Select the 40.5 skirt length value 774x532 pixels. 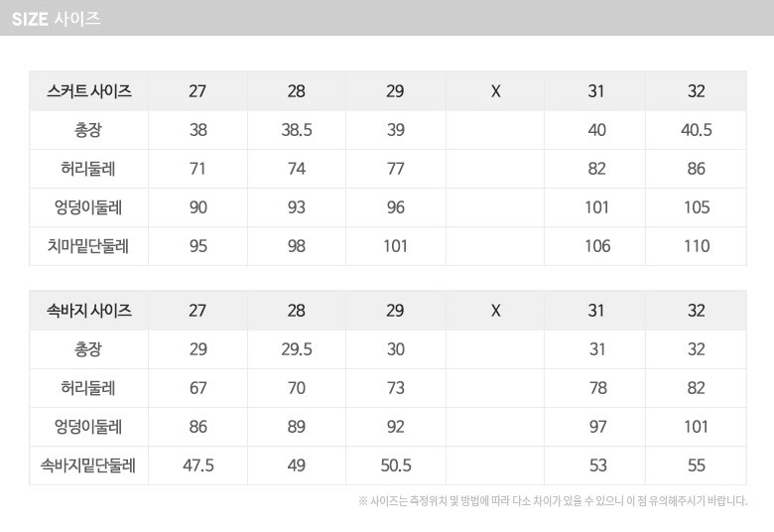(x=697, y=130)
